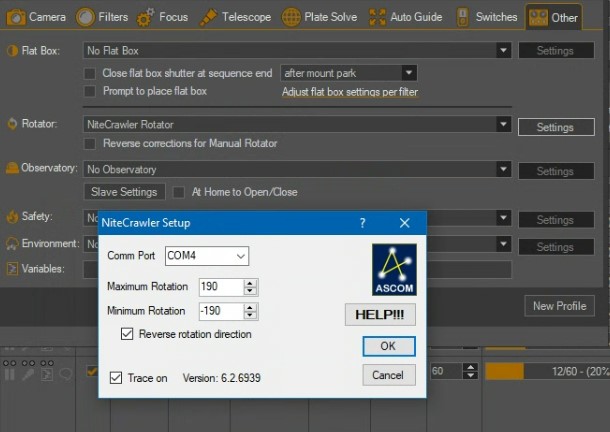Click the question mark help in dialog title bar

(362, 223)
